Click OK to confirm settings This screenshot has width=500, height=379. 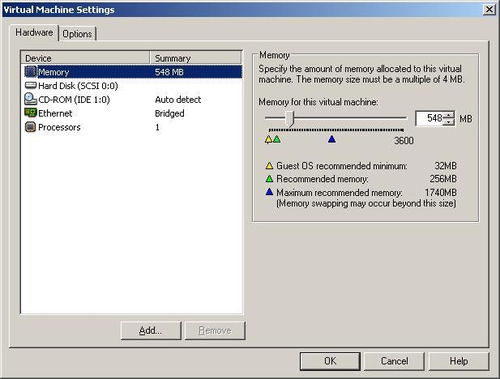330,361
